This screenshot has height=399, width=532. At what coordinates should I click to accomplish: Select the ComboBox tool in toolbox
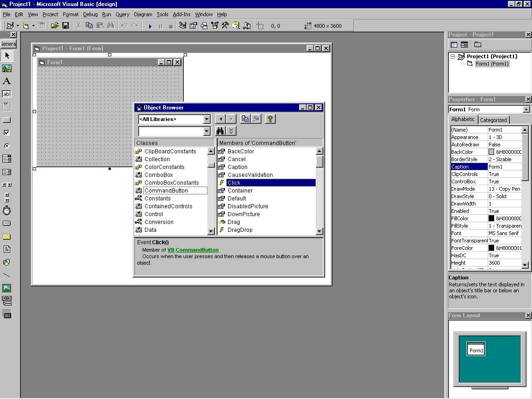point(7,158)
